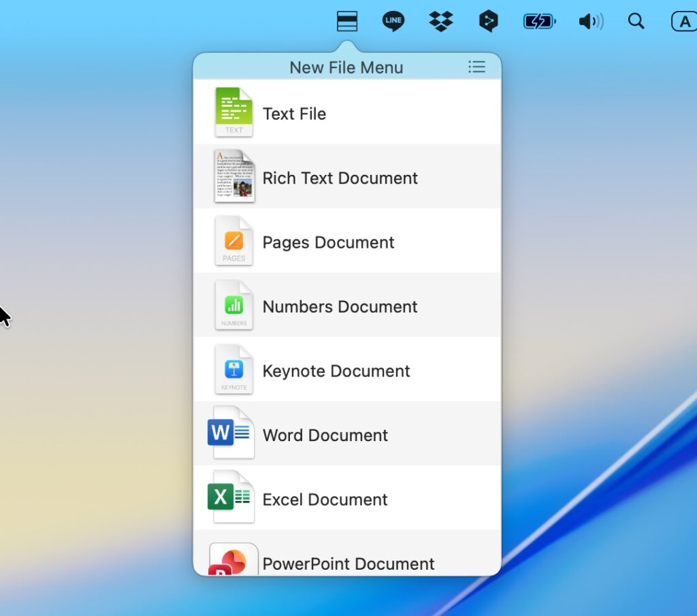Click the Word Document file icon
This screenshot has width=697, height=616.
[x=231, y=434]
